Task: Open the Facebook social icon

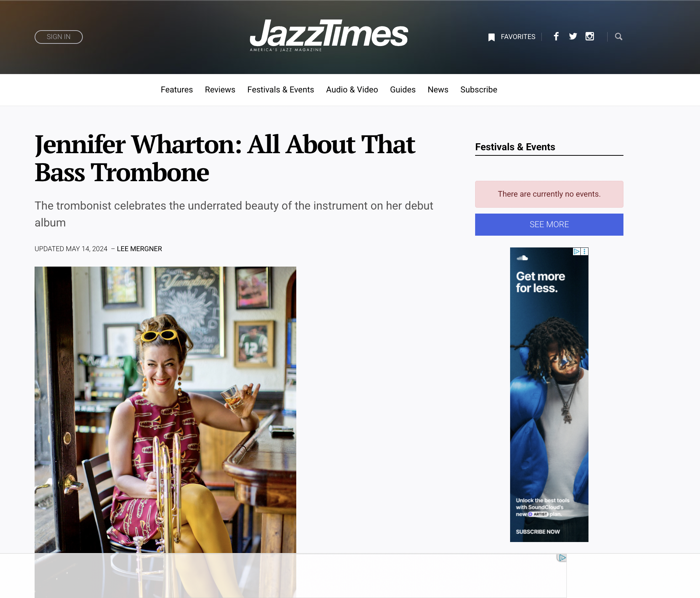Action: [556, 36]
